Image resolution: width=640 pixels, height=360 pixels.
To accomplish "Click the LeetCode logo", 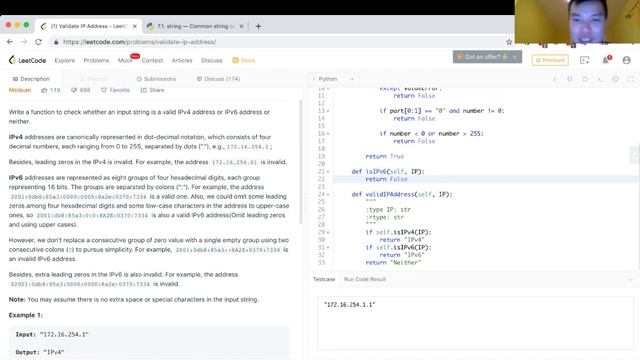I will (x=27, y=60).
